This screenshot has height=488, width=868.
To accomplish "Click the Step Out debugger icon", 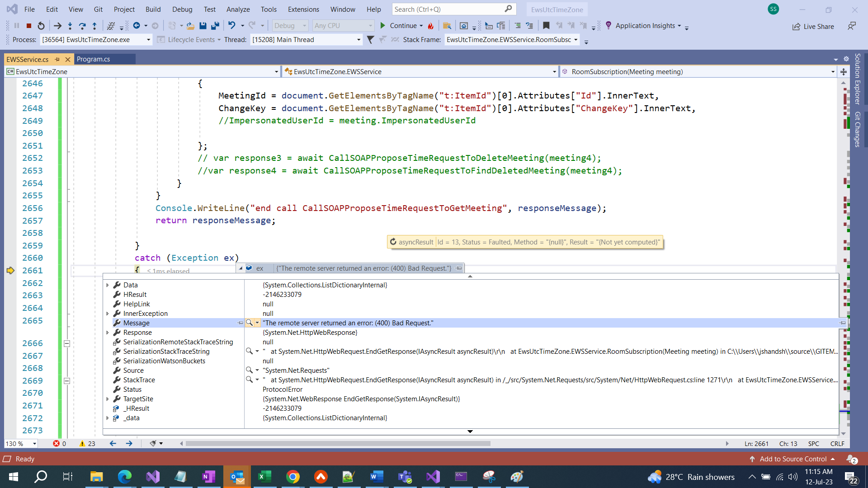I will coord(95,25).
